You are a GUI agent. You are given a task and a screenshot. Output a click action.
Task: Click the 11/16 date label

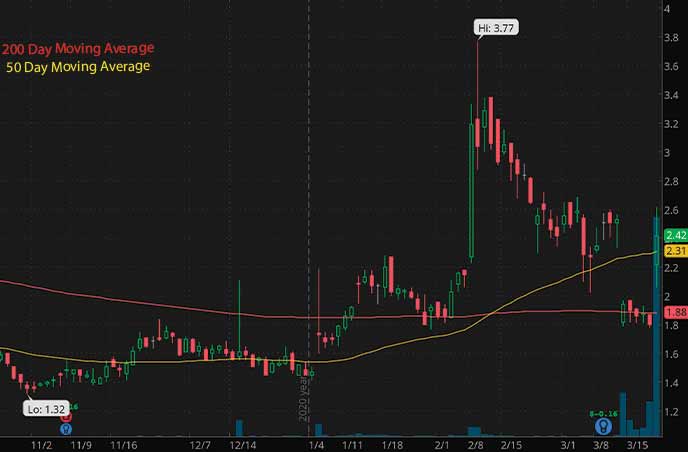(x=124, y=445)
